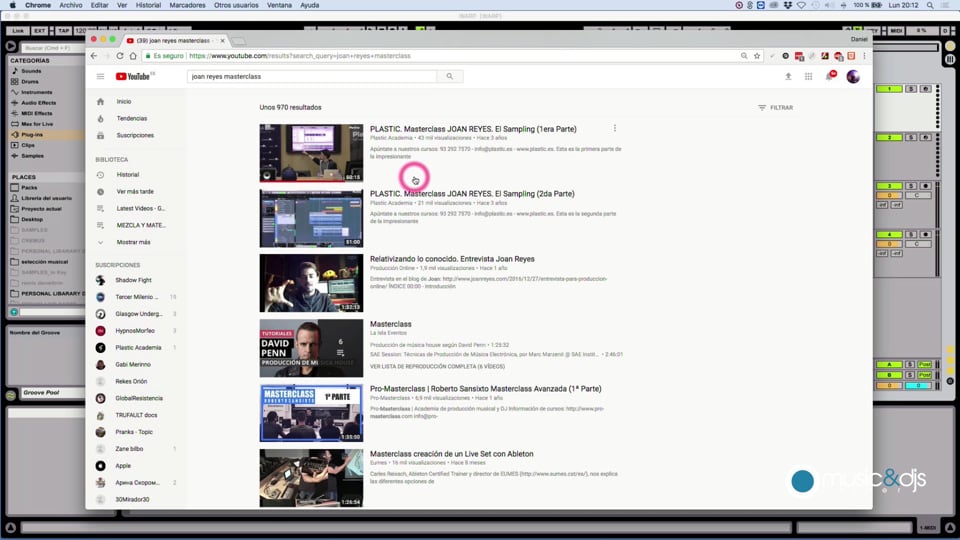Bookmark page with the star icon
This screenshot has height=540, width=960.
(x=757, y=56)
